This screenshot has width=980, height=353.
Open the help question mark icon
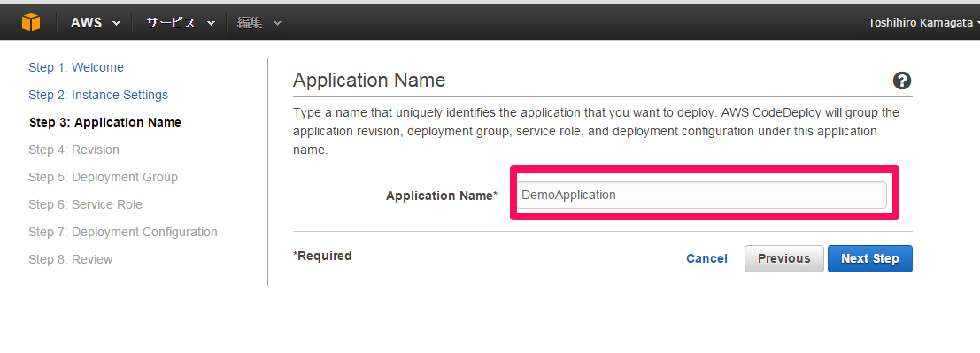click(x=902, y=81)
